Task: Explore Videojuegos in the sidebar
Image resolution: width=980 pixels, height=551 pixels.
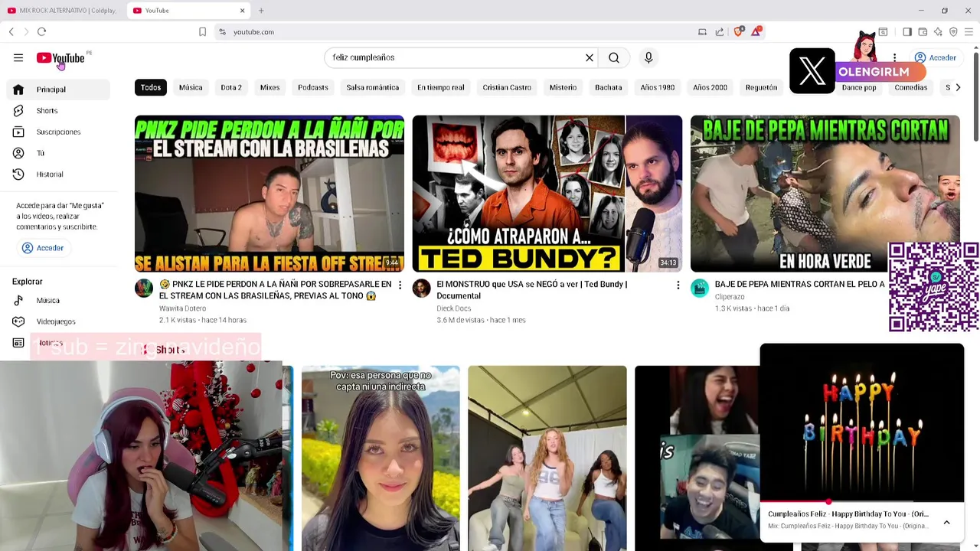Action: click(x=58, y=321)
